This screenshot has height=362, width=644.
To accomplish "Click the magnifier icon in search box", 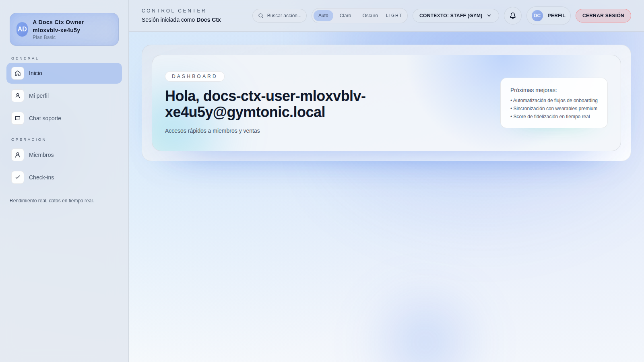I will [261, 16].
